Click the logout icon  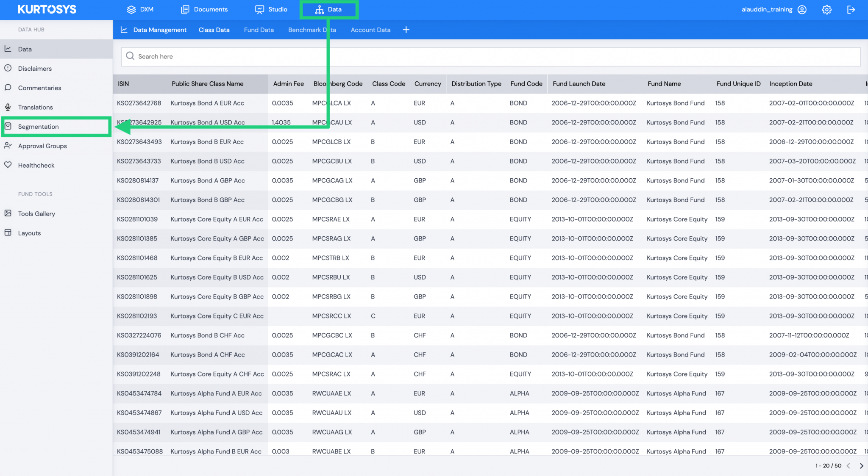[x=851, y=9]
